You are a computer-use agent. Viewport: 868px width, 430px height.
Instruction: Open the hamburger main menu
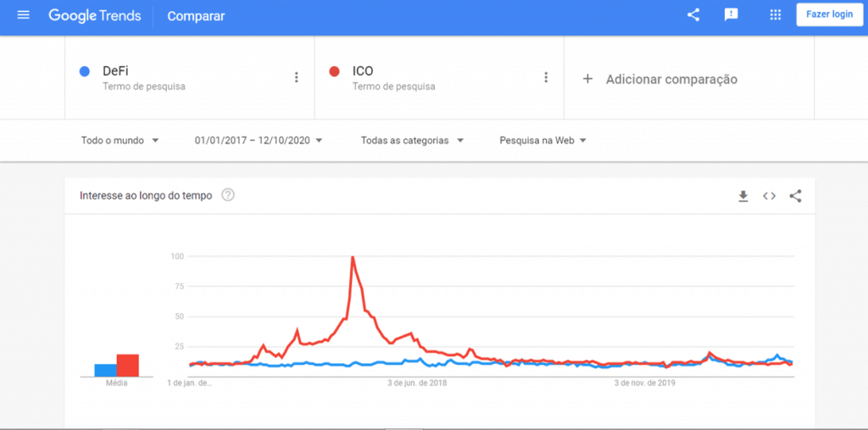coord(23,15)
